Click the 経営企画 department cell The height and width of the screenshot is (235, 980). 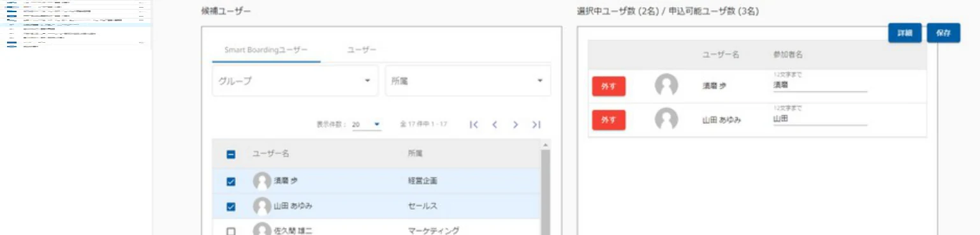423,181
